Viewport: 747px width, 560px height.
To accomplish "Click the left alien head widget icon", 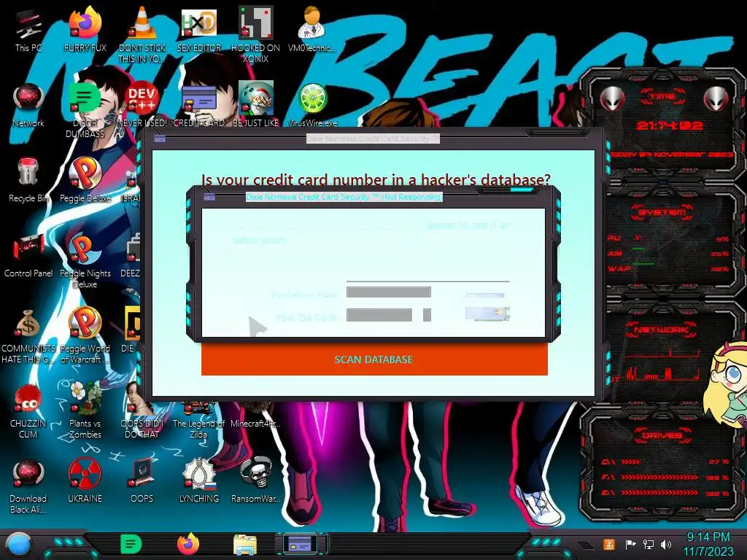I will [612, 99].
